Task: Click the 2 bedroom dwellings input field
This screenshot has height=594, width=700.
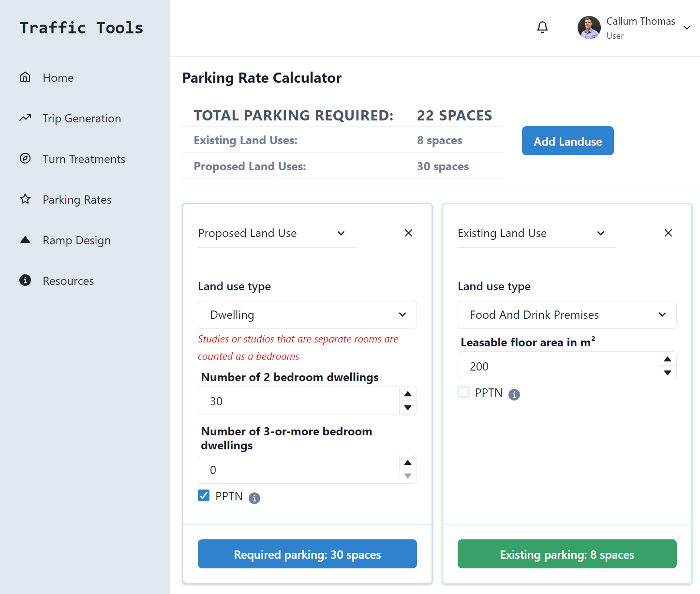Action: click(x=298, y=401)
